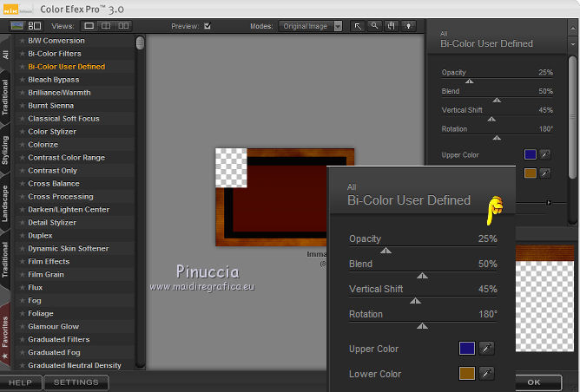Viewport: 580px width, 392px height.
Task: Click the Lower Color eyedropper in enlarged panel
Action: tap(487, 374)
